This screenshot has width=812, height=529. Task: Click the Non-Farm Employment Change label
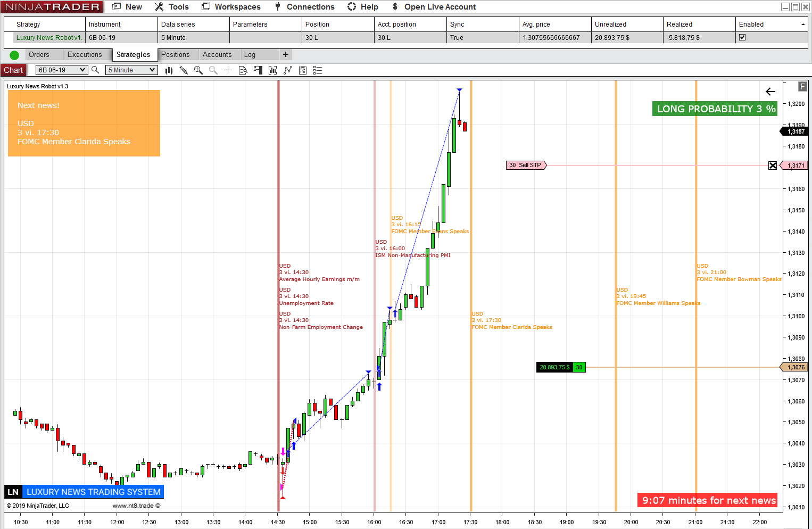[x=321, y=327]
